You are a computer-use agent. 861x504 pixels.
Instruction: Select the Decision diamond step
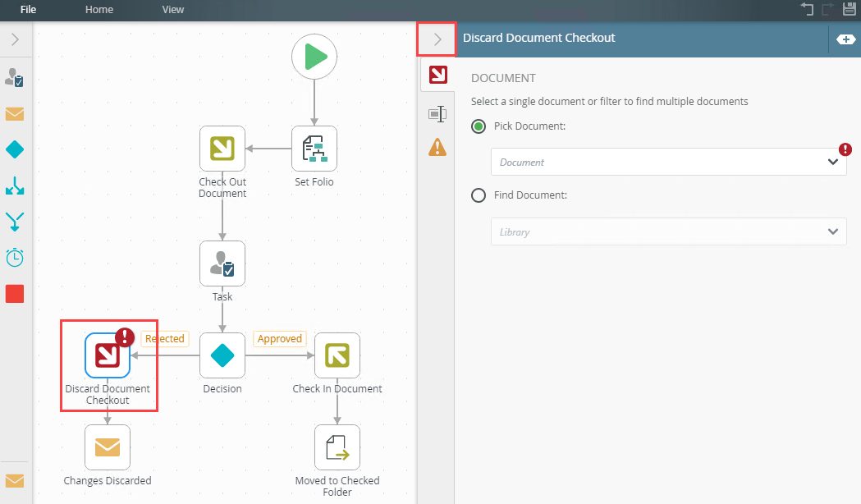222,355
